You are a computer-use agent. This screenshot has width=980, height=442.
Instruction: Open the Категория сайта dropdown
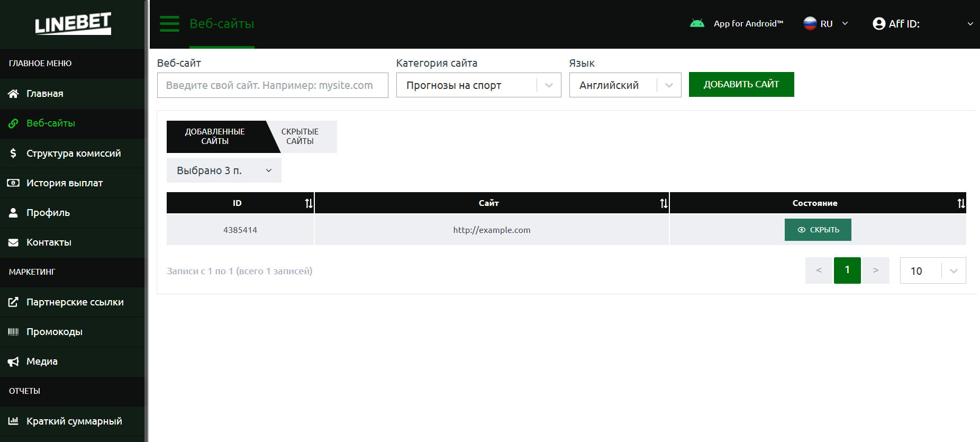[478, 85]
